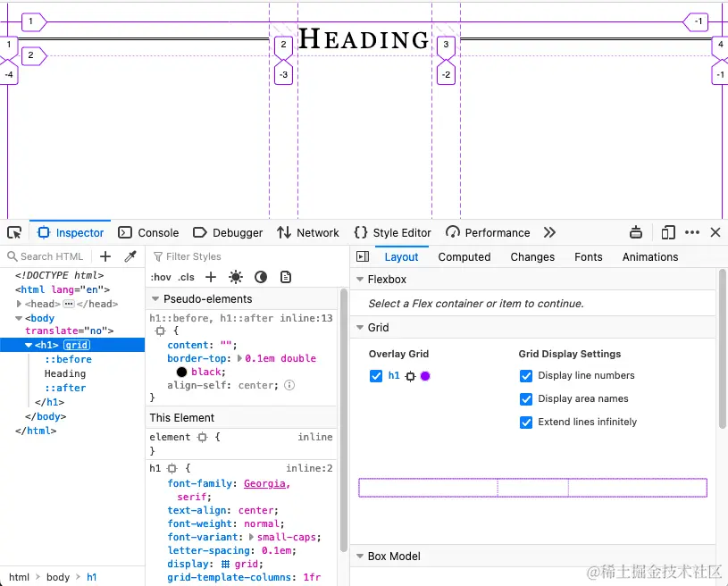Uncheck Extend lines infinitely
The height and width of the screenshot is (586, 728).
(526, 423)
